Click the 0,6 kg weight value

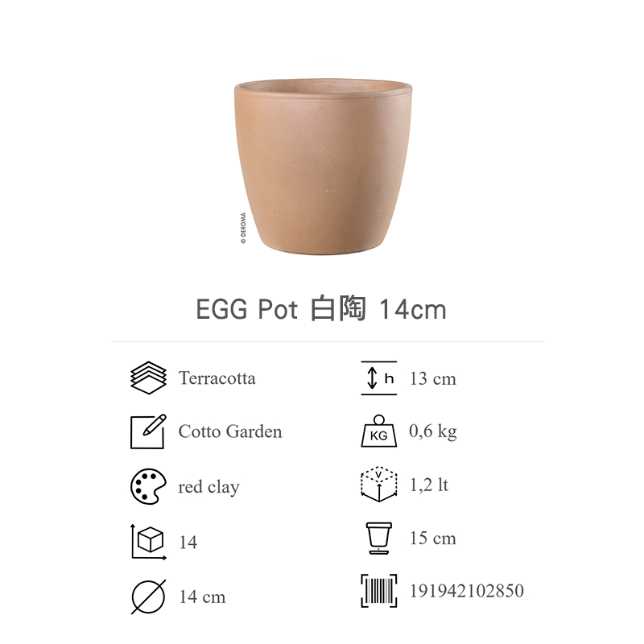[433, 431]
